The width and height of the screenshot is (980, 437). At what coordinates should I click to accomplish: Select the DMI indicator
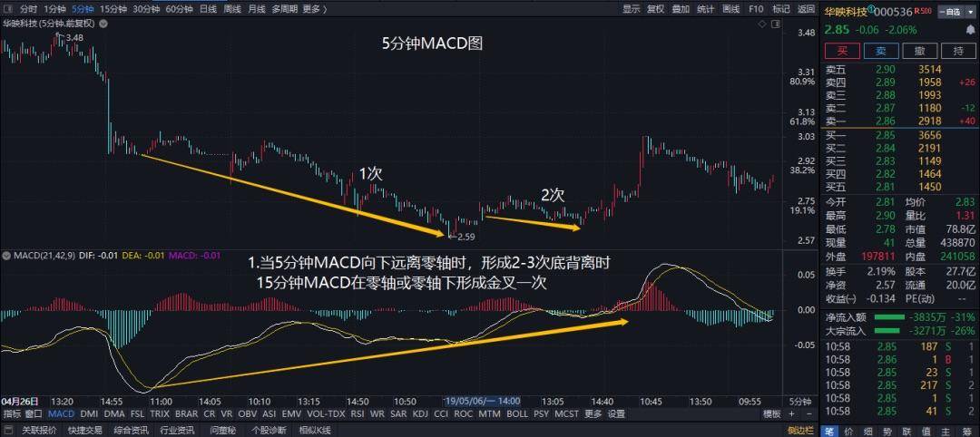(x=89, y=413)
